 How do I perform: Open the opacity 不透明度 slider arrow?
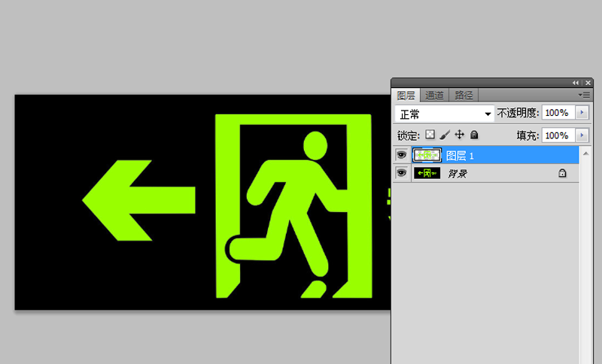582,112
